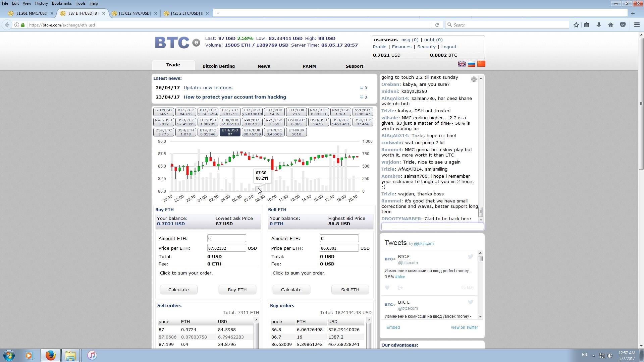Open the Pocket icon in the toolbar
The width and height of the screenshot is (644, 362).
point(623,25)
